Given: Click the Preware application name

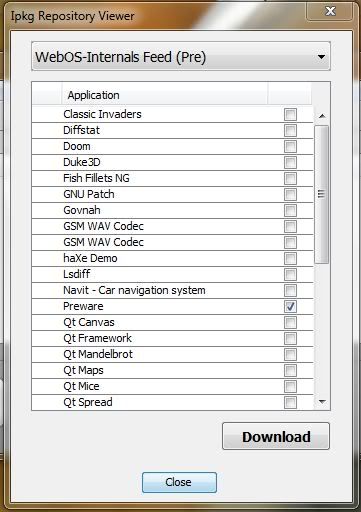Looking at the screenshot, I should coord(83,306).
